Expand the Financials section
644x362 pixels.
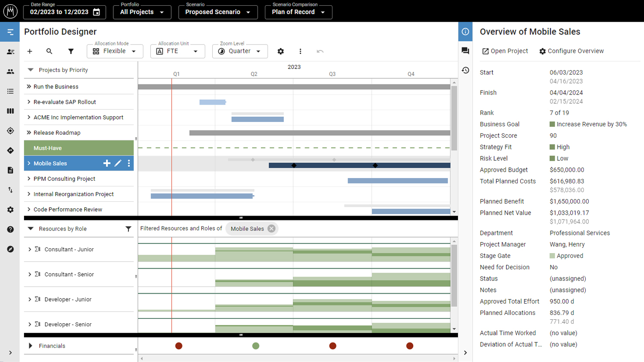click(x=31, y=346)
